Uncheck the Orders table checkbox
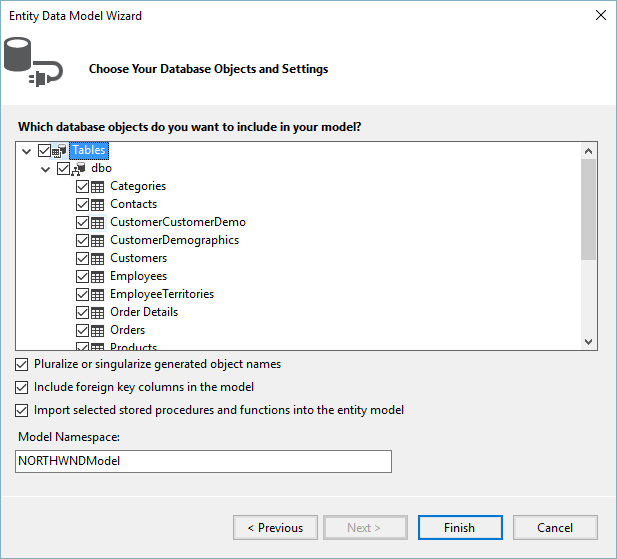 (x=82, y=330)
